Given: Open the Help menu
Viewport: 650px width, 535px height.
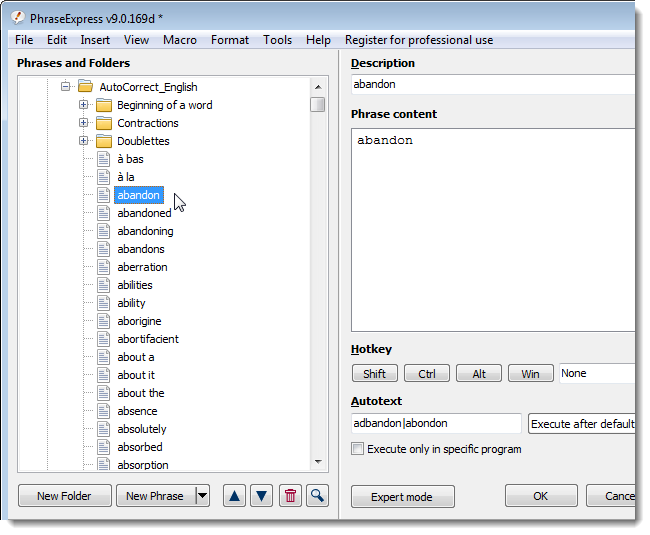Looking at the screenshot, I should coord(318,40).
